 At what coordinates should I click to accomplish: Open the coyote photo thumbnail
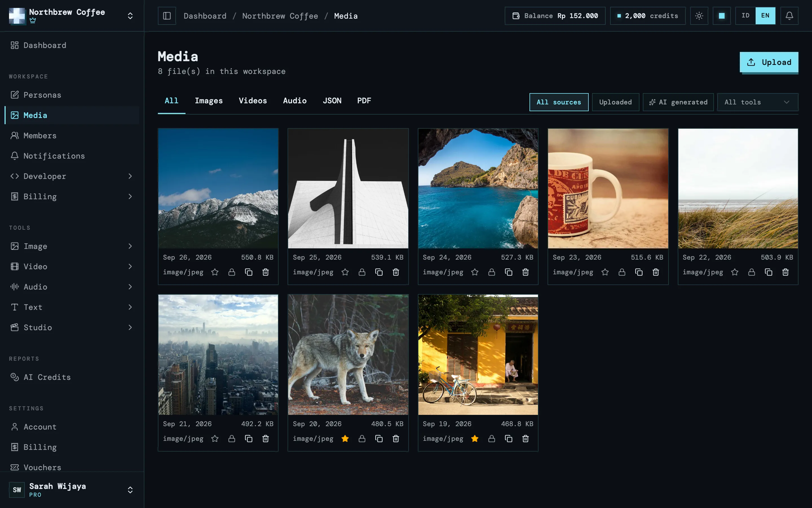(348, 355)
